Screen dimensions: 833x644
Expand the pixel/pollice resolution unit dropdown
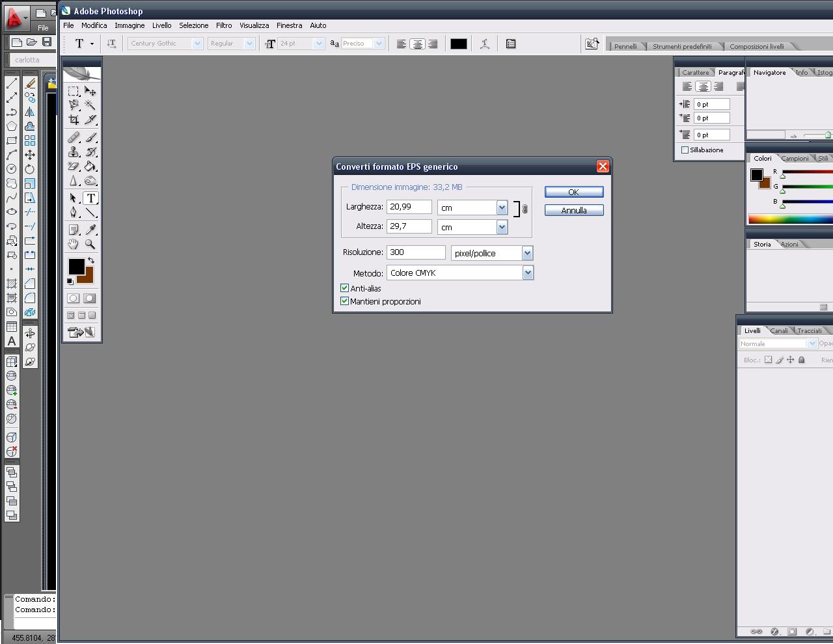(527, 253)
